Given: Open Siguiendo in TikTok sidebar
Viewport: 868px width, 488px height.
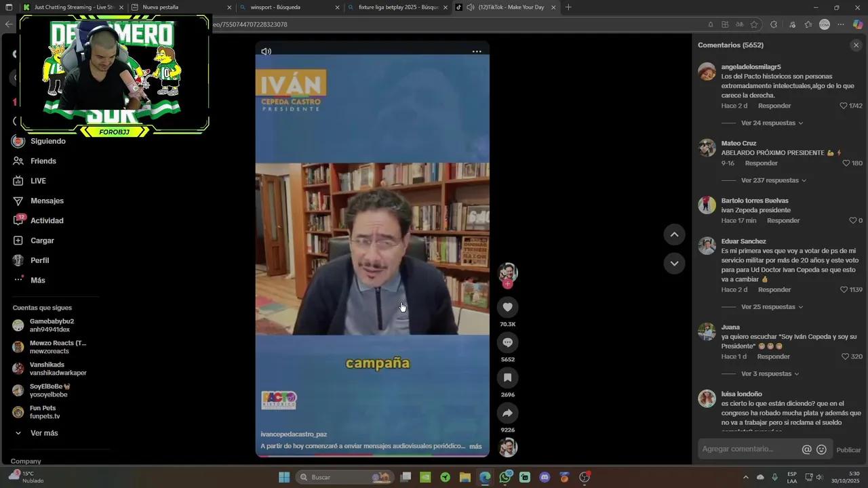Looking at the screenshot, I should (47, 141).
